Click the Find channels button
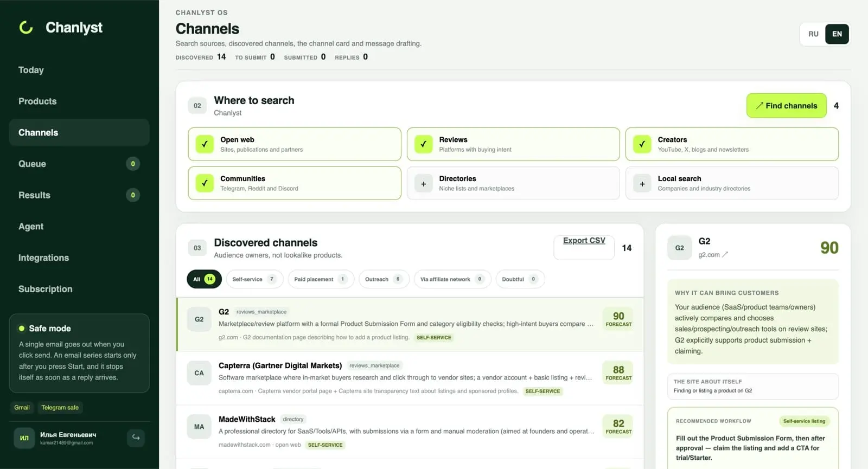Viewport: 868px width, 469px height. 786,106
